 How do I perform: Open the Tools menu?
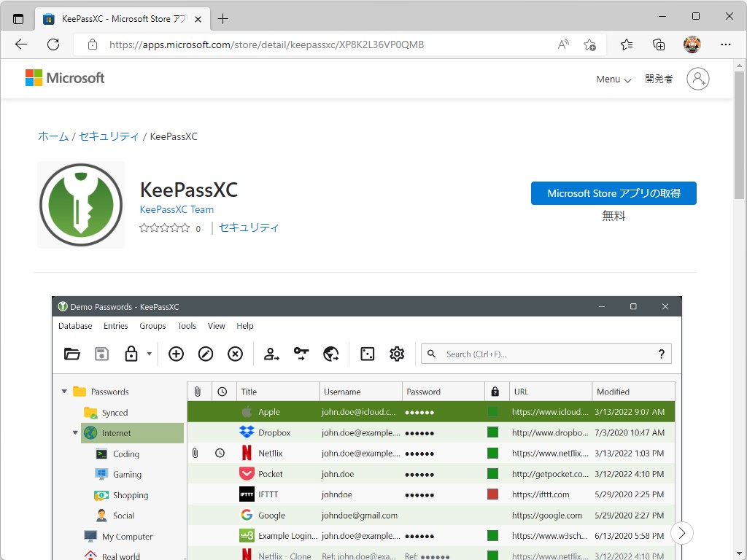(x=187, y=326)
